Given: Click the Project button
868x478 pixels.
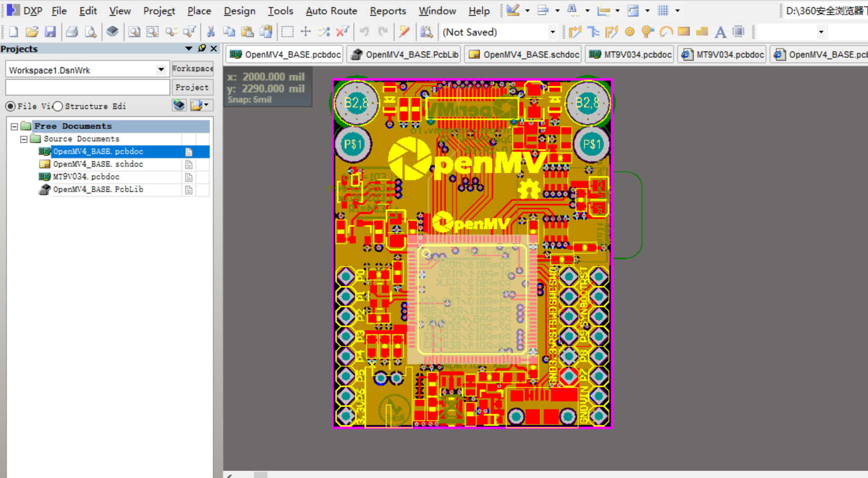Looking at the screenshot, I should point(192,87).
